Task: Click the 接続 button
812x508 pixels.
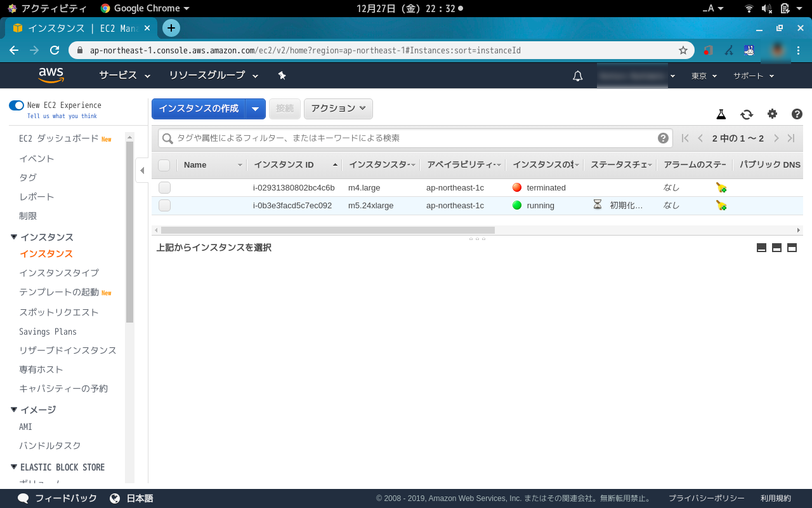Action: point(285,109)
